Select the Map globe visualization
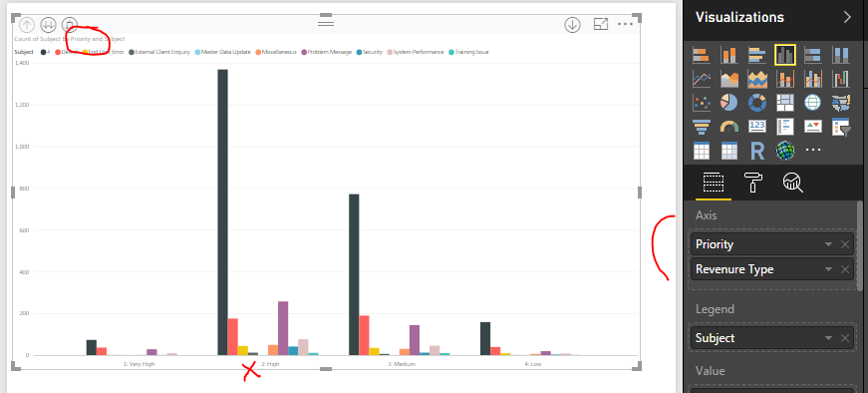 coord(812,103)
